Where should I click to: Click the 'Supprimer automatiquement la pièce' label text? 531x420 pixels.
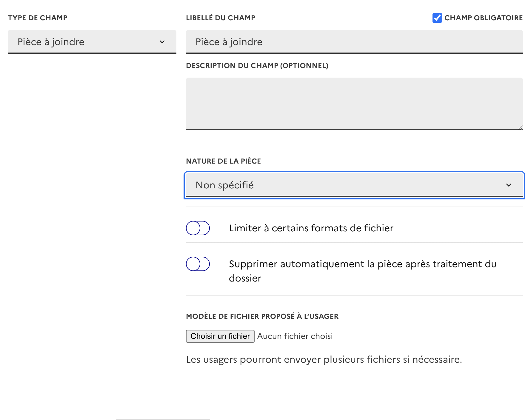point(362,264)
